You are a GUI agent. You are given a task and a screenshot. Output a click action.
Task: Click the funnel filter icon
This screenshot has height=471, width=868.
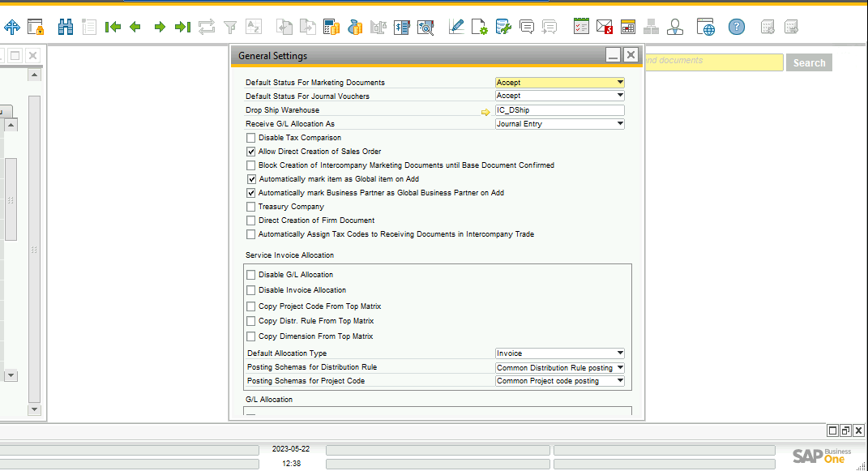coord(229,27)
